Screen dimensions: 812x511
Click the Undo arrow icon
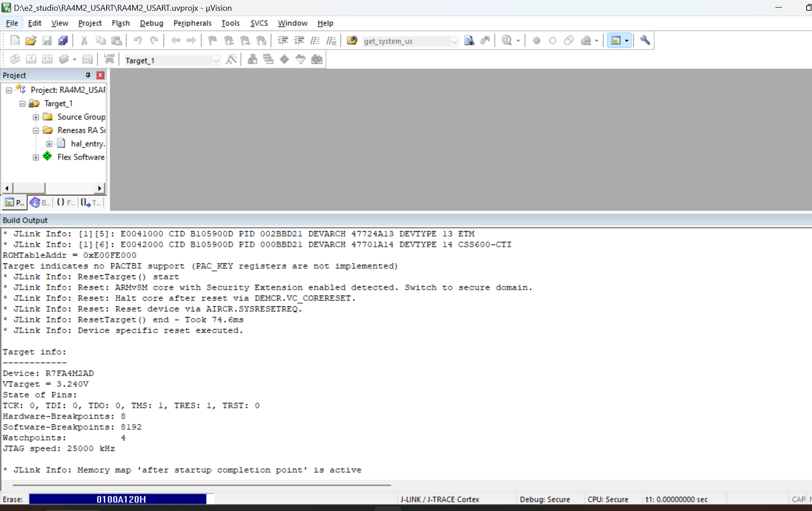(x=138, y=41)
